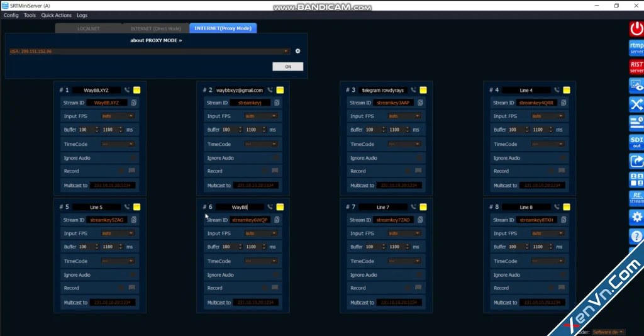Image resolution: width=644 pixels, height=336 pixels.
Task: Switch to the LOCALNET tab
Action: coord(89,28)
